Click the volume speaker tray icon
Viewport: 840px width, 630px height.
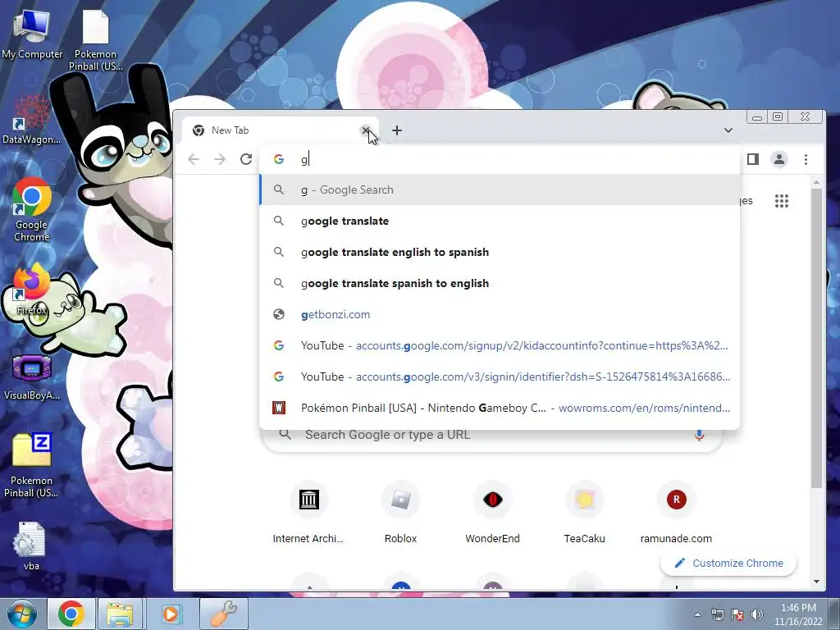tap(757, 614)
